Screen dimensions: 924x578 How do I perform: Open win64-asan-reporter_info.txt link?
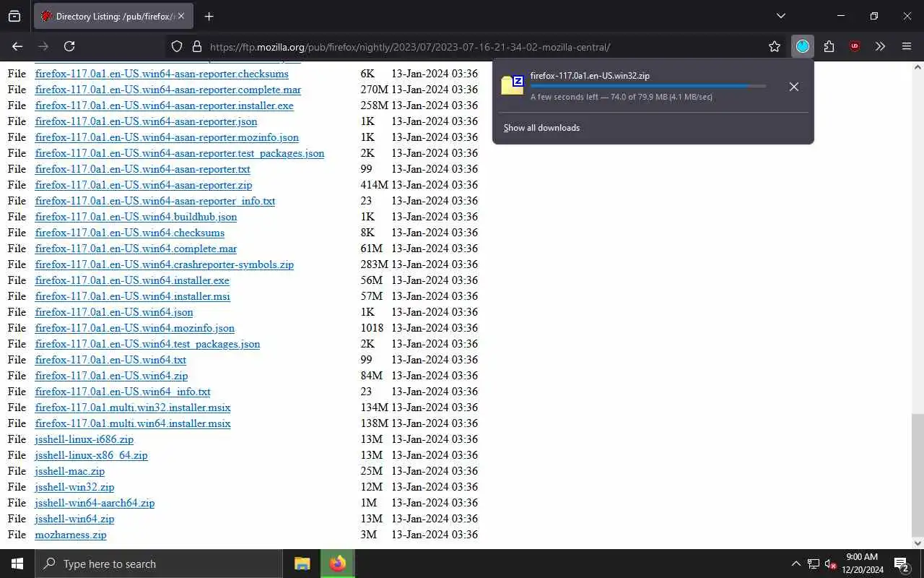[x=155, y=201]
